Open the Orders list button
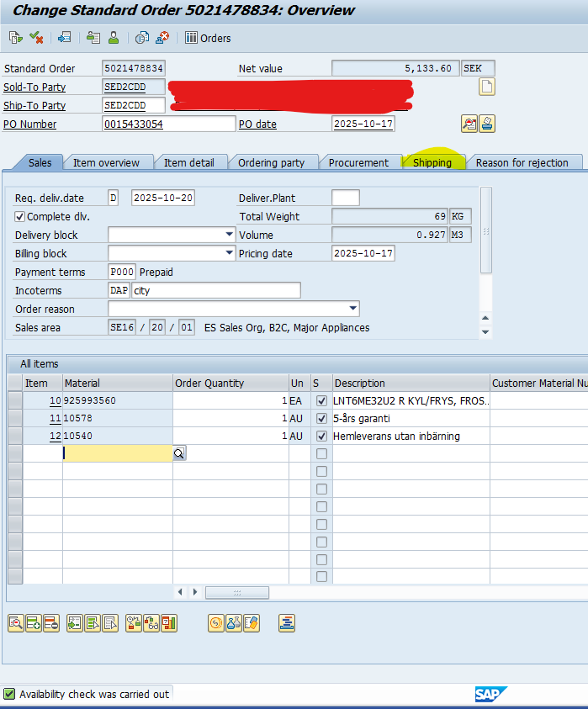Screen dimensions: 588x709 208,38
